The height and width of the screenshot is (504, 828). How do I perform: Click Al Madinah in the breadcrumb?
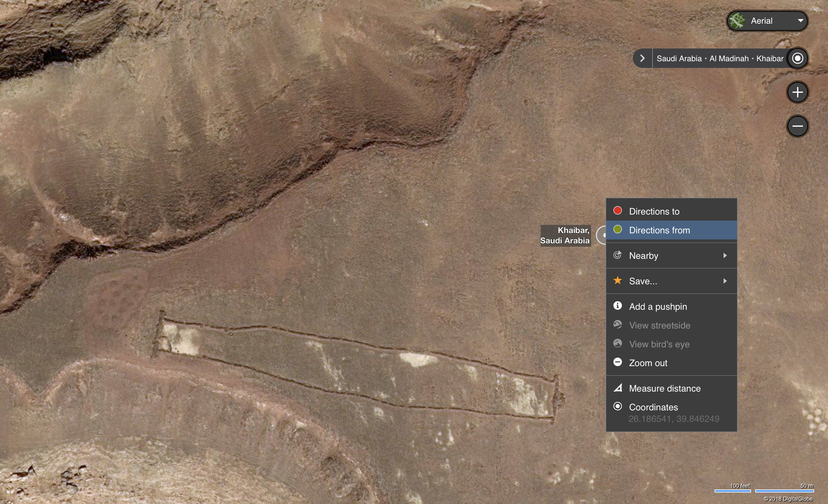(729, 58)
